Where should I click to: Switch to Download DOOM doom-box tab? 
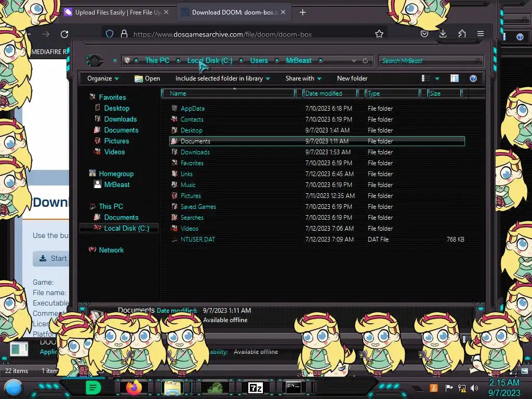(x=234, y=12)
